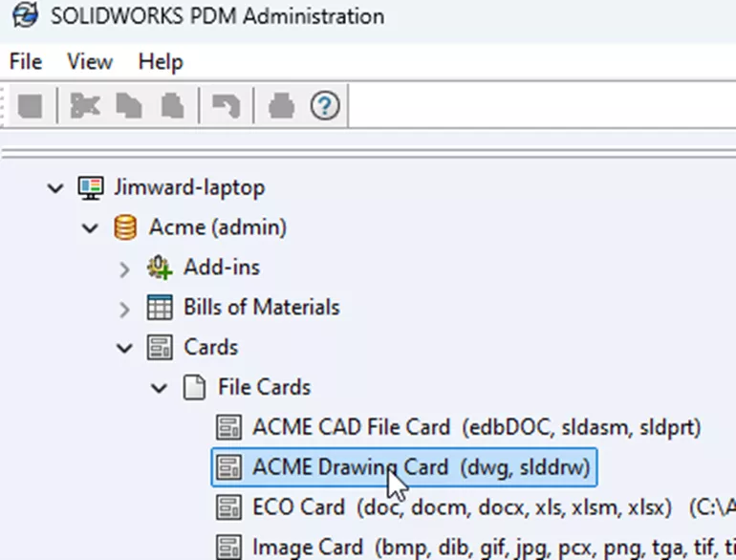Select the Cards label
The height and width of the screenshot is (560, 736).
coord(210,347)
